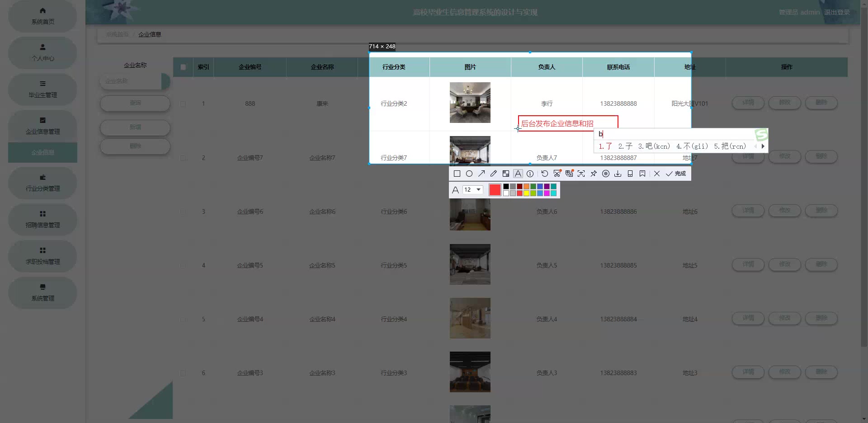Save screenshot with the download icon
Viewport: 868px width, 423px height.
(x=618, y=174)
